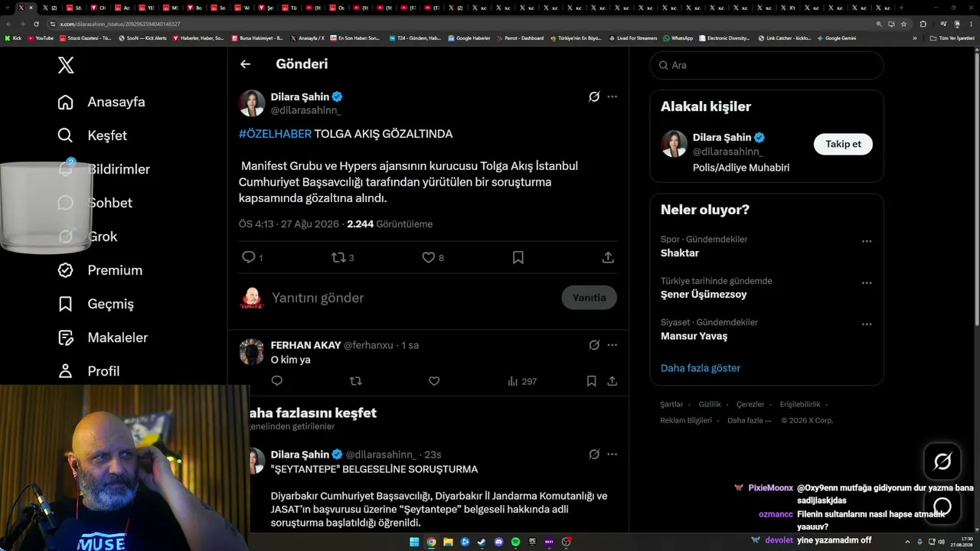Click Takip et to follow Dilara Şahin

coord(843,144)
